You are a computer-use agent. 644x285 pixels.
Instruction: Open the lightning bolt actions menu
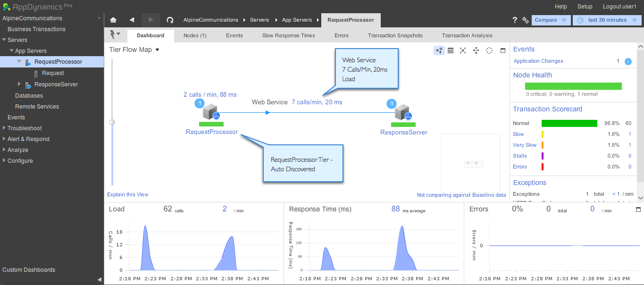(x=115, y=35)
